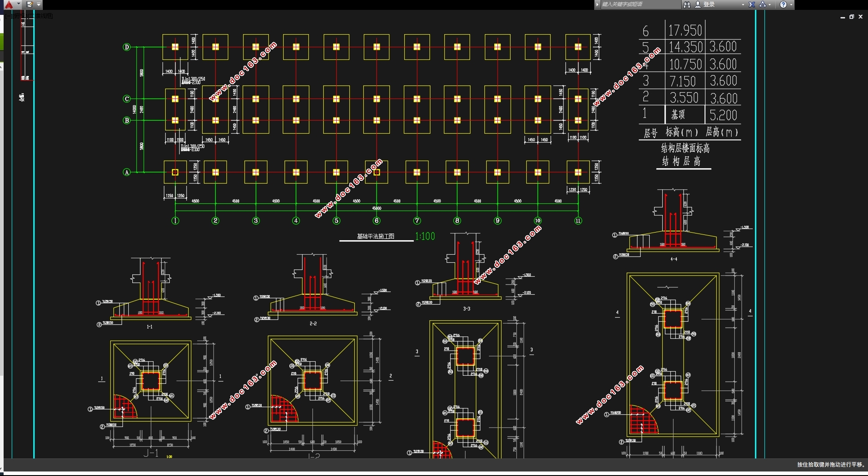Viewport: 868px width, 476px height.
Task: Select the 14000 vertical dimension text
Action: [134, 109]
